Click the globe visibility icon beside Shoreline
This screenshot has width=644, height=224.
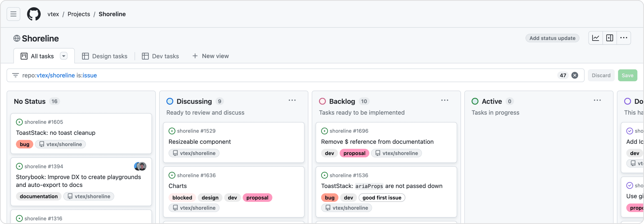tap(17, 38)
